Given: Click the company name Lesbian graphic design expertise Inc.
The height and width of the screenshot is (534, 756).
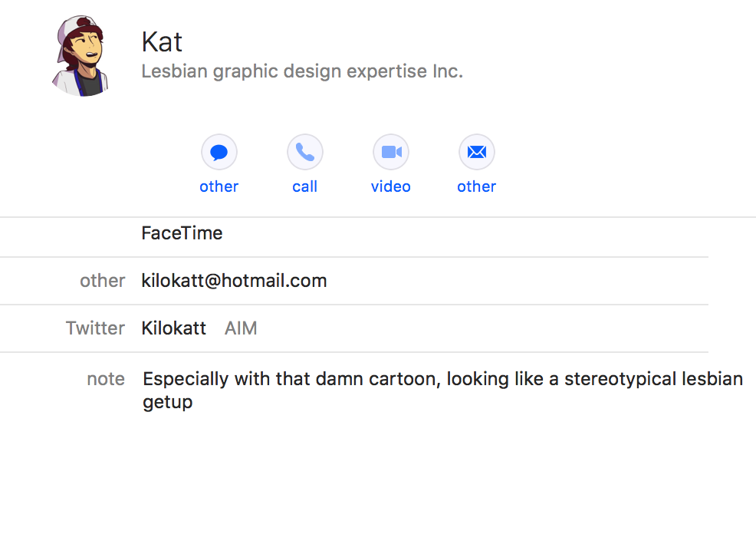Looking at the screenshot, I should coord(302,71).
